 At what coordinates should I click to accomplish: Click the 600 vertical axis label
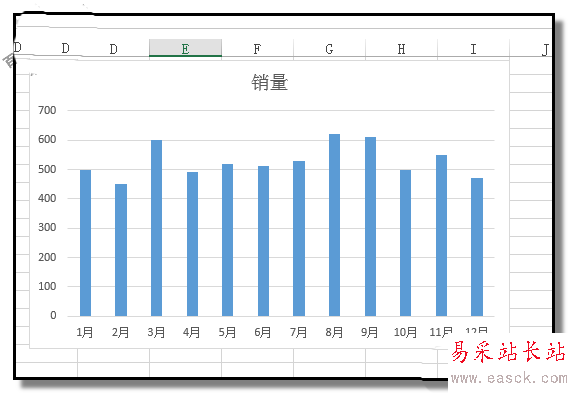pos(47,139)
